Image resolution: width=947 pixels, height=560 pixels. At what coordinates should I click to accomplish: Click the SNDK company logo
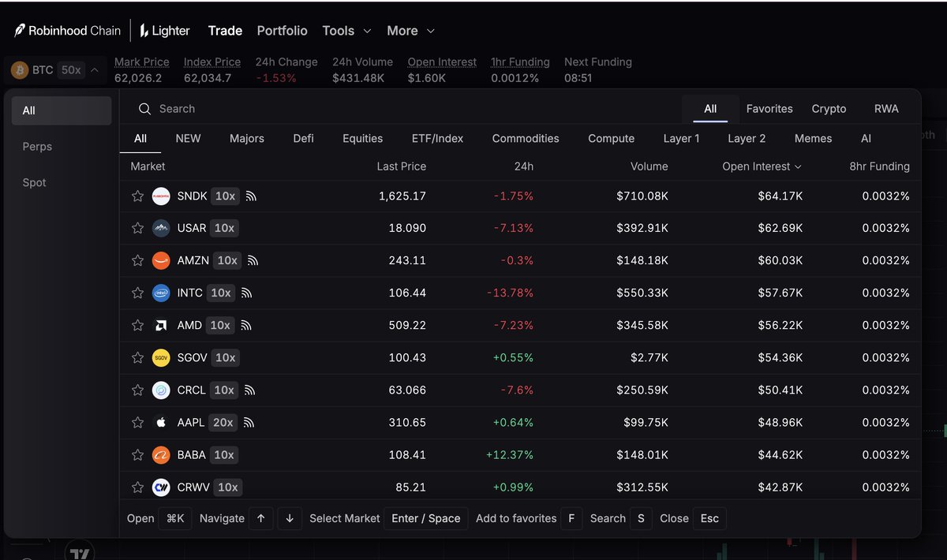pyautogui.click(x=161, y=196)
